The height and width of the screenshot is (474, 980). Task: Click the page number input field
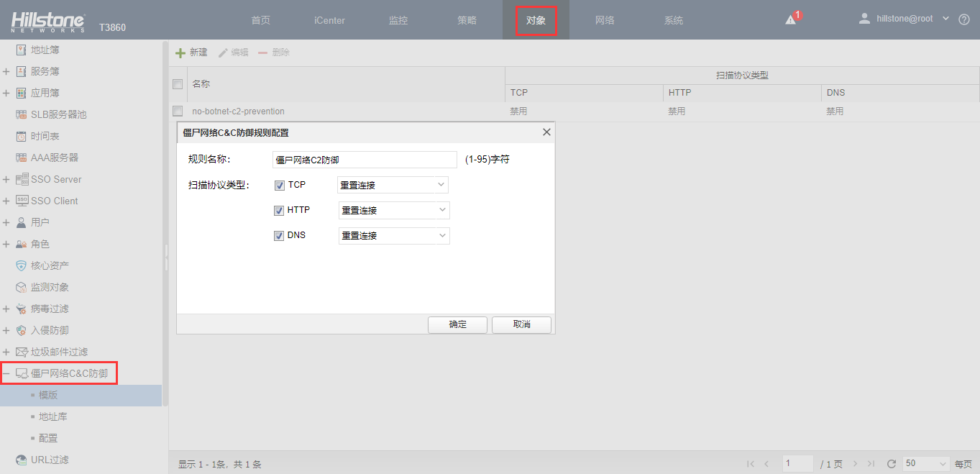pos(797,464)
